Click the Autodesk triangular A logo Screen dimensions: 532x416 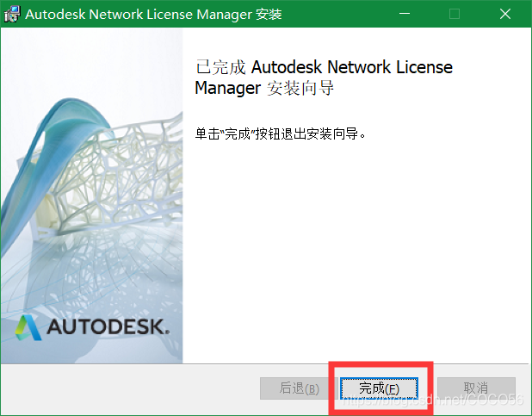(x=29, y=328)
